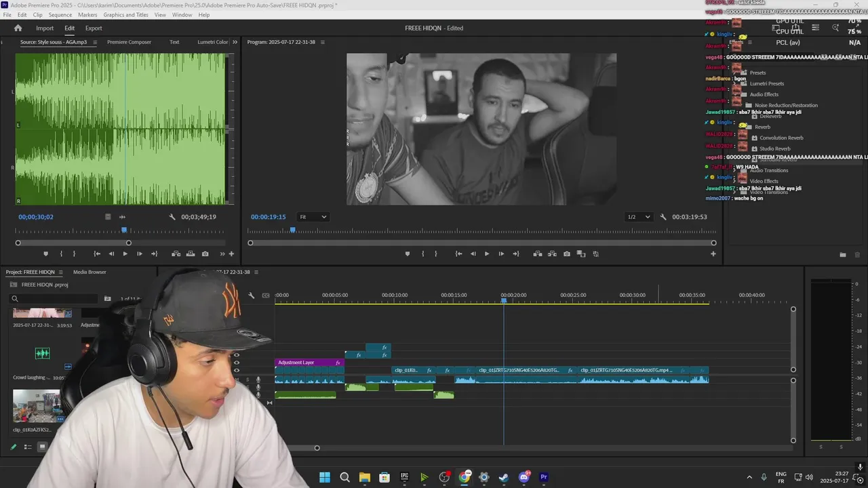
Task: Open the Fit zoom level dropdown
Action: pos(313,217)
